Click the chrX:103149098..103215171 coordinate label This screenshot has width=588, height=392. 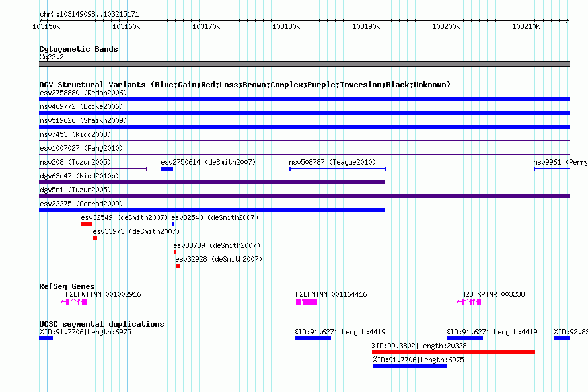tap(89, 14)
